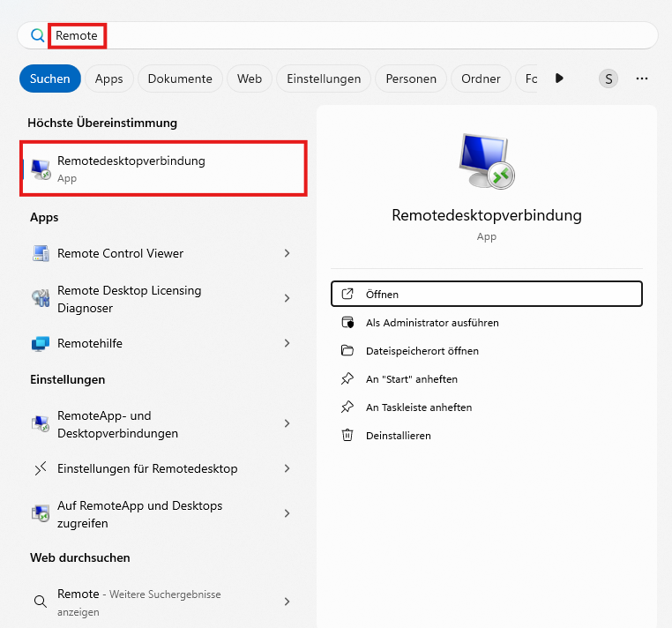Open Remotedesktopverbindung top match result

(x=163, y=168)
